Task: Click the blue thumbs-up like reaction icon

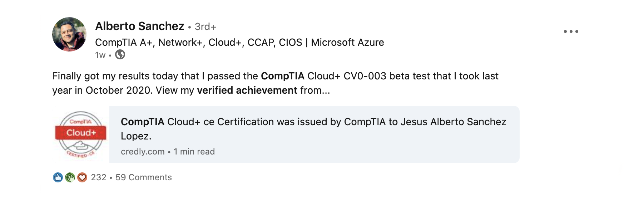Action: tap(58, 177)
